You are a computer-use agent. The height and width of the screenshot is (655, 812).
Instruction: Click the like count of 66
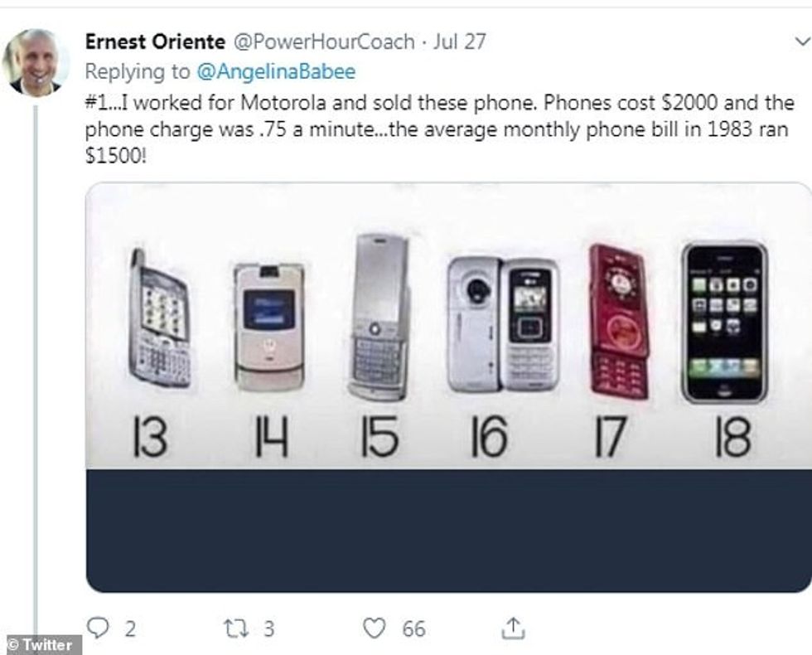[413, 628]
